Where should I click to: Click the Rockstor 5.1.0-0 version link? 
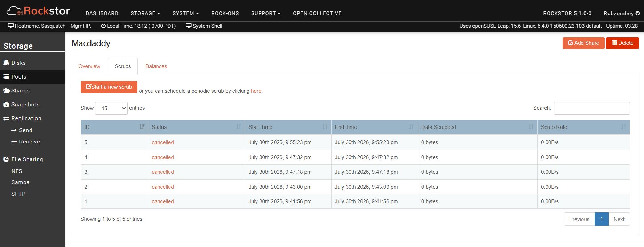pyautogui.click(x=567, y=13)
